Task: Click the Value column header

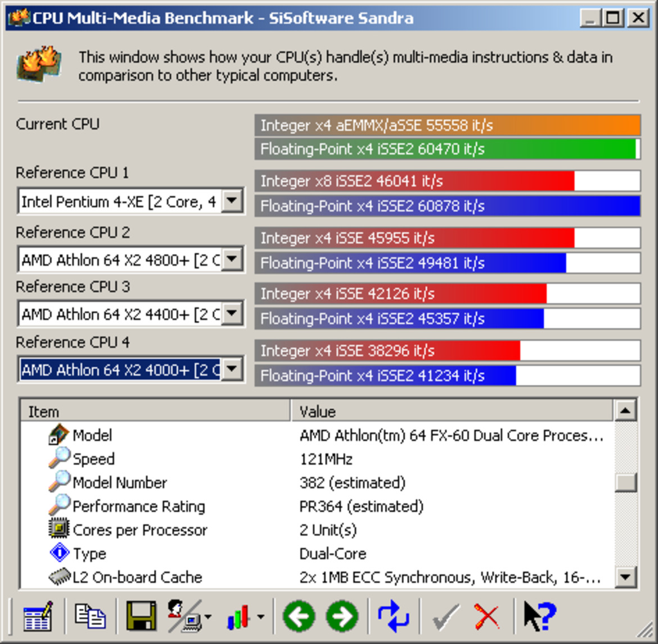Action: (452, 411)
